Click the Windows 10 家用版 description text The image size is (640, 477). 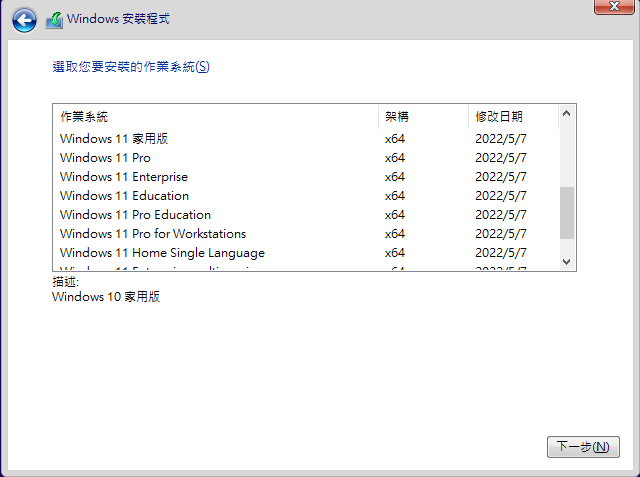tap(106, 297)
